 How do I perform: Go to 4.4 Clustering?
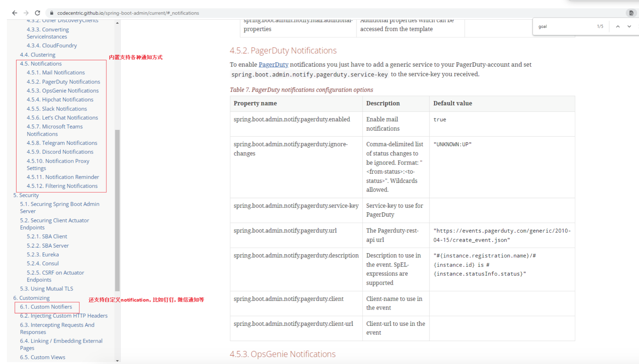click(38, 55)
